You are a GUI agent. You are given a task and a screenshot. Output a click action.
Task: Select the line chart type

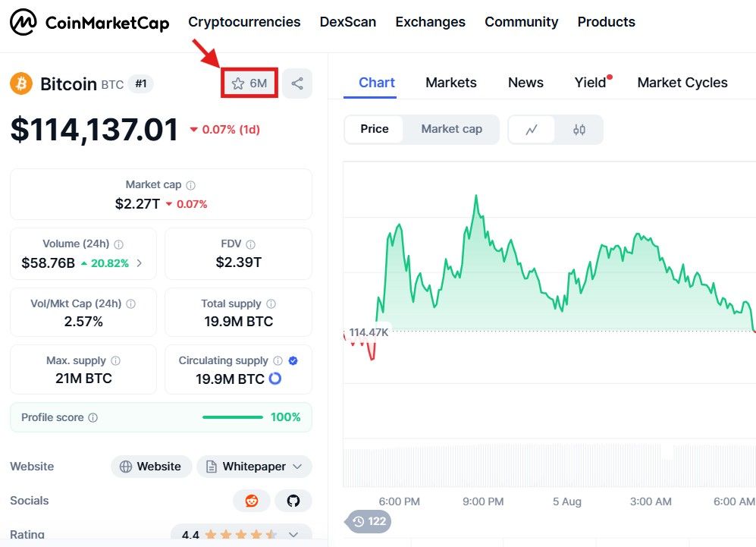(532, 130)
